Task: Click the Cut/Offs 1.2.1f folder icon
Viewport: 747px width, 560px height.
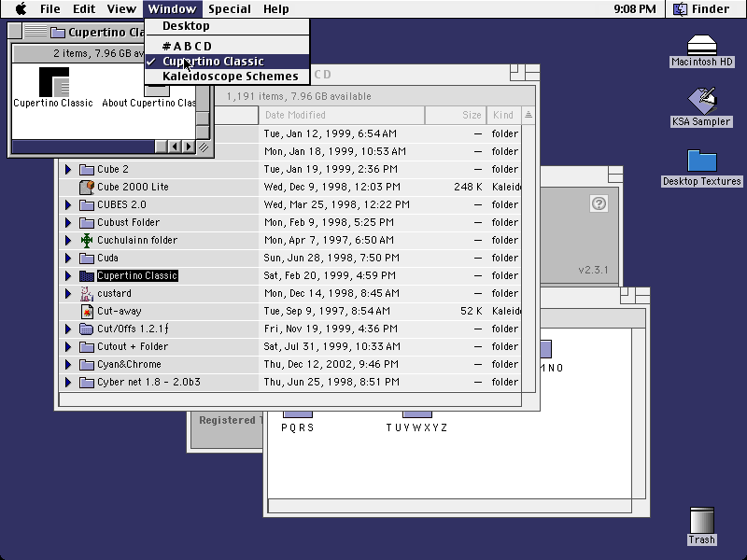Action: click(x=87, y=329)
